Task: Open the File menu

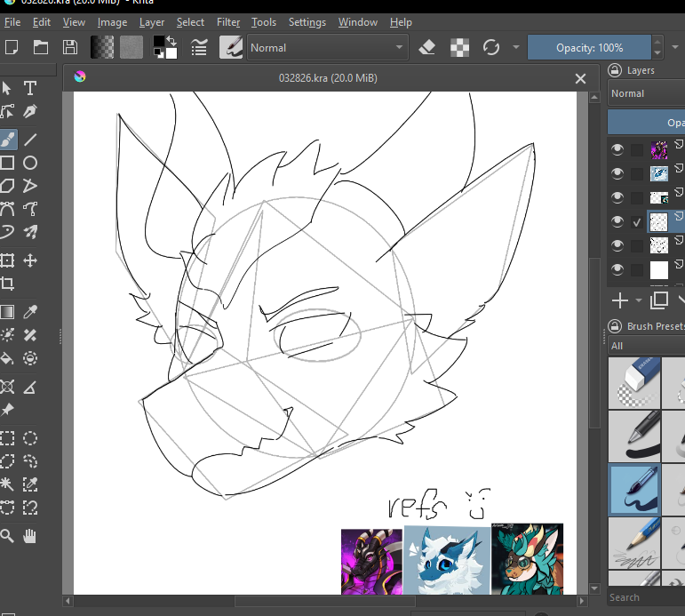Action: [x=12, y=22]
